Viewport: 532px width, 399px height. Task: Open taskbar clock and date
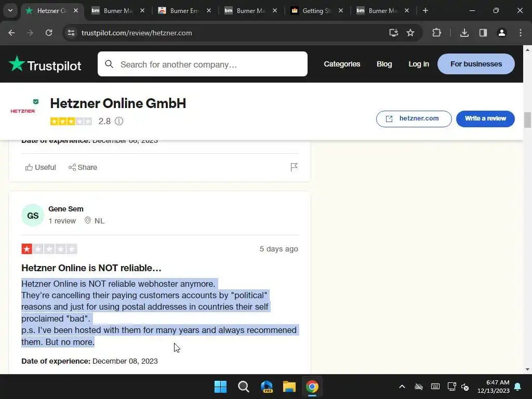494,387
